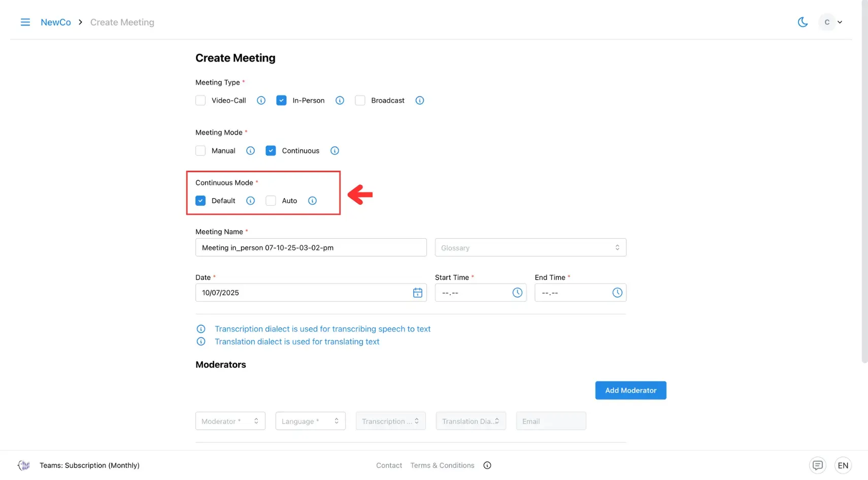868x480 pixels.
Task: Open the Terms & Conditions link
Action: coord(442,465)
